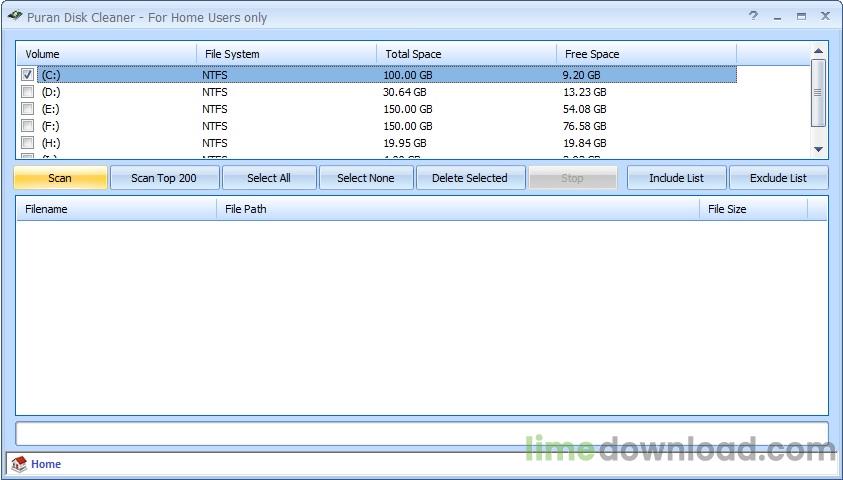Click the Puran Disk Cleaner title bar icon
Image resolution: width=843 pixels, height=480 pixels.
[x=15, y=16]
